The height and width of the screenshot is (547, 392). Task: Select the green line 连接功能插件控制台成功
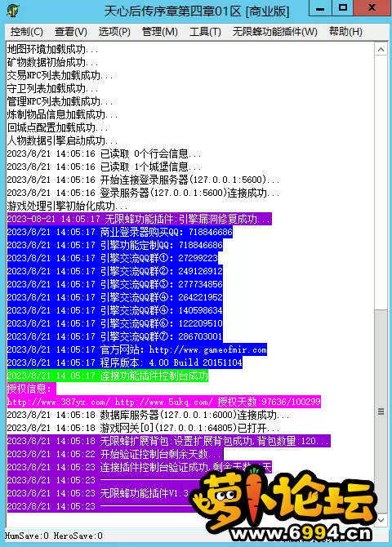pyautogui.click(x=108, y=376)
